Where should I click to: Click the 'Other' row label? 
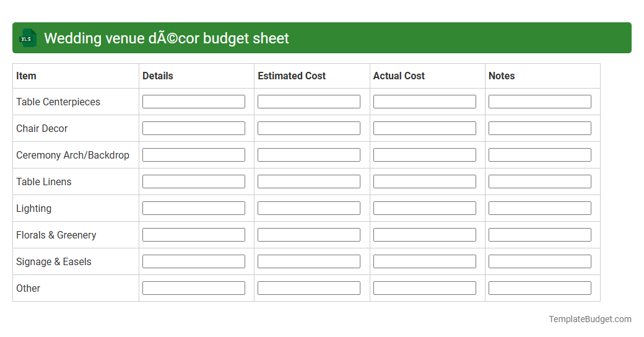(x=28, y=289)
